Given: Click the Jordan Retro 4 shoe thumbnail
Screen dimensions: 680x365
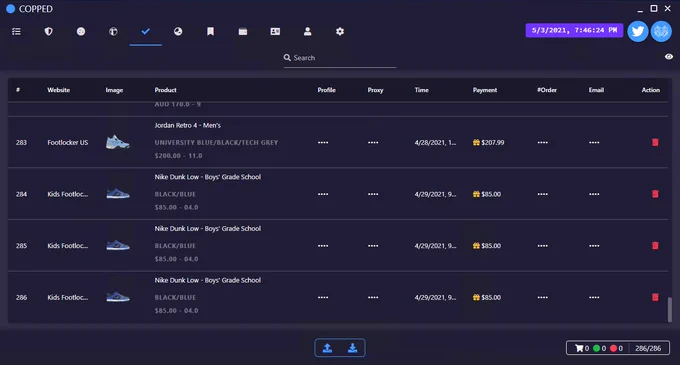Looking at the screenshot, I should (118, 142).
